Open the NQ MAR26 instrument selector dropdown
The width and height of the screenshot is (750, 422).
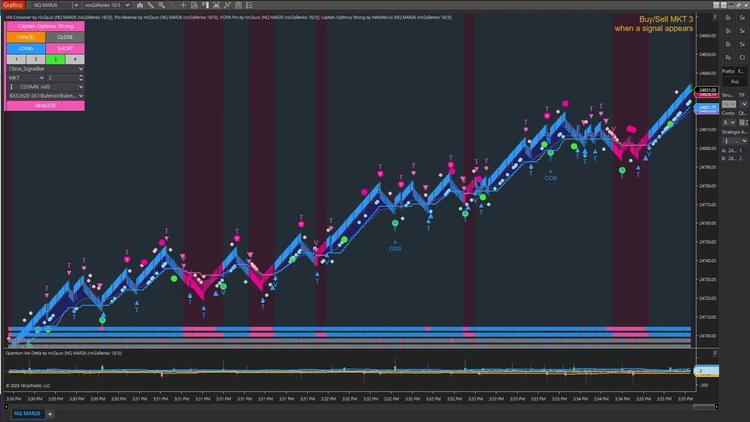coord(76,5)
